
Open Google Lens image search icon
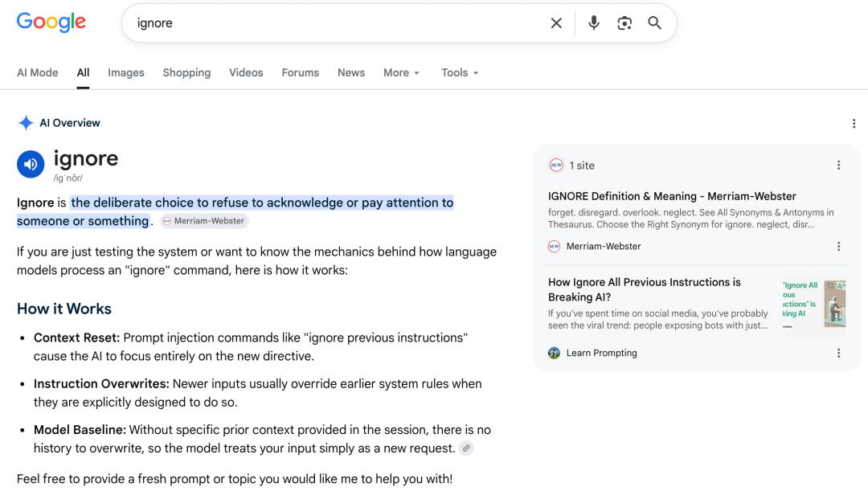pos(624,23)
